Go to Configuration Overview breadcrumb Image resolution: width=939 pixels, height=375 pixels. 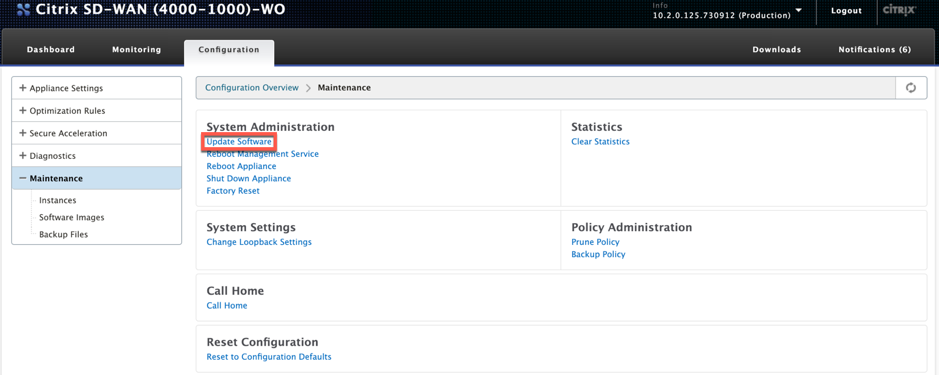(x=252, y=87)
